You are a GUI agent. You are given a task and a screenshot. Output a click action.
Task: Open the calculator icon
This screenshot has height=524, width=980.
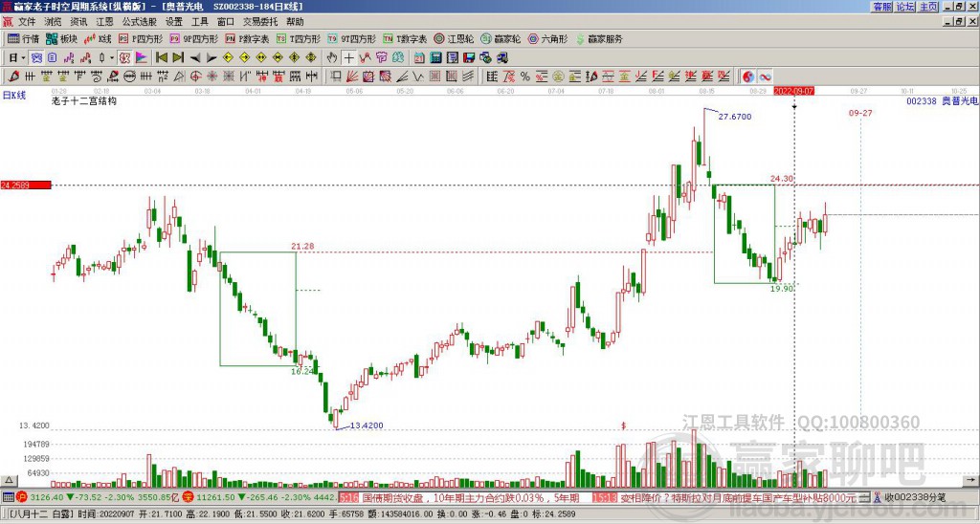(435, 58)
